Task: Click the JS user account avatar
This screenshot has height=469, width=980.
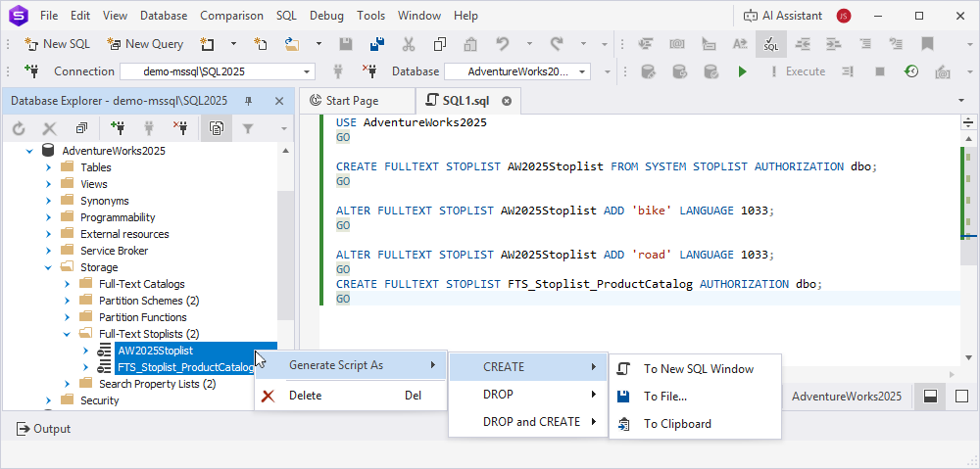Action: click(x=844, y=16)
